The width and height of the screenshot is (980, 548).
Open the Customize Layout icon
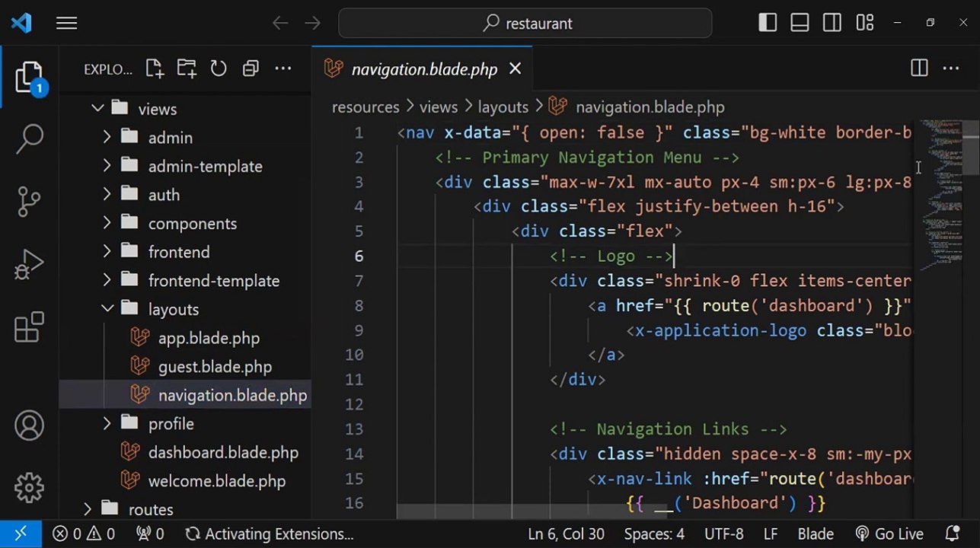(865, 23)
